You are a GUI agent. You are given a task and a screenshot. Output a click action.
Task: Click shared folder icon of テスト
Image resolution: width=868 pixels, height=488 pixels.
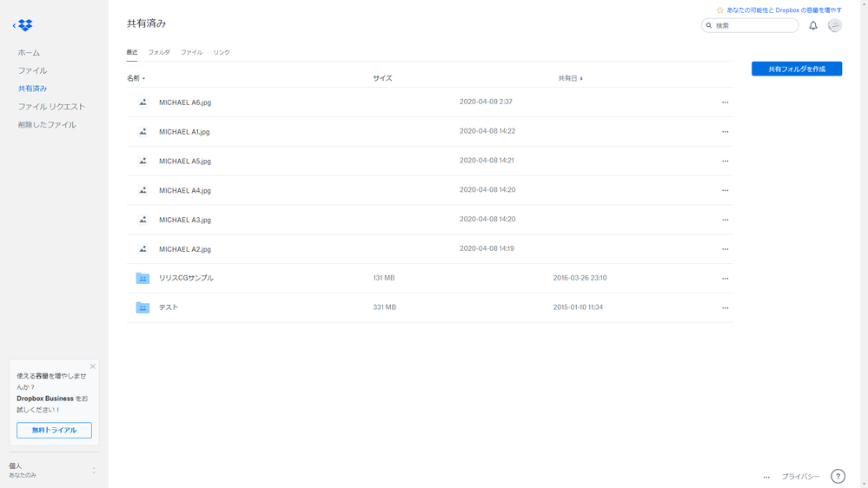coord(142,307)
